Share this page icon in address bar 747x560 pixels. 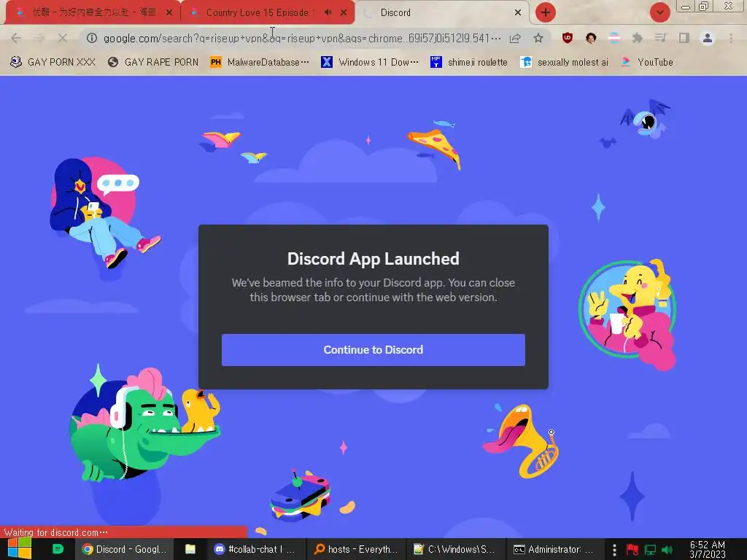(515, 38)
